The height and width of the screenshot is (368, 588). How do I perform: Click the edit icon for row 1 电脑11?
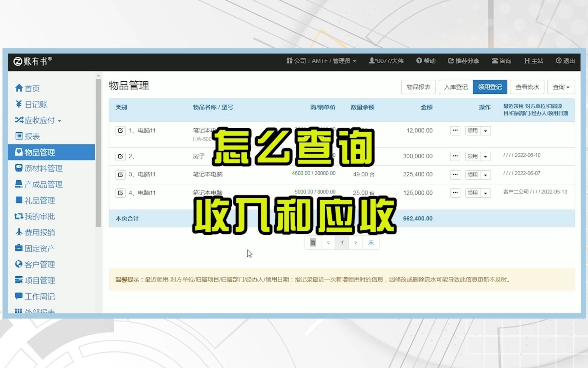120,131
